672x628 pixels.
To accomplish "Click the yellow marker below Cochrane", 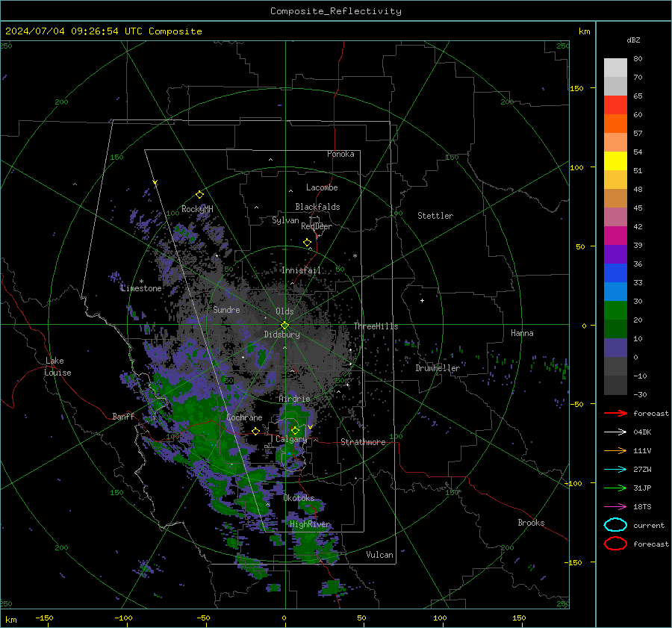I will point(255,432).
